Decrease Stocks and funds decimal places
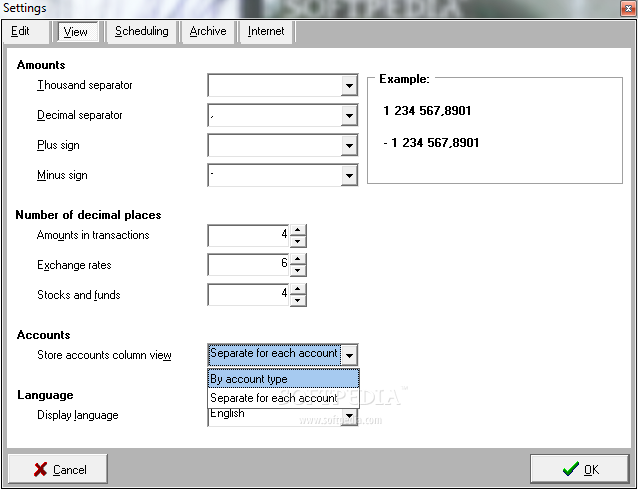The height and width of the screenshot is (490, 638). (x=298, y=300)
